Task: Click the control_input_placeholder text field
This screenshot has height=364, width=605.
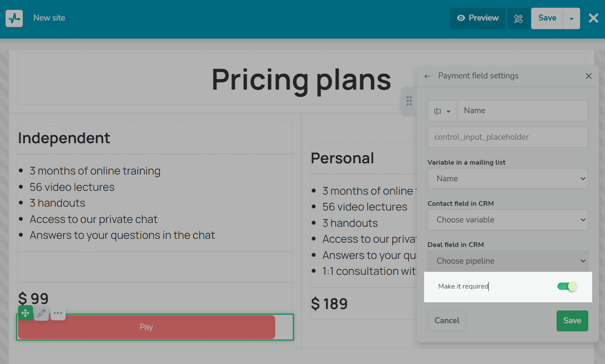Action: coord(508,137)
